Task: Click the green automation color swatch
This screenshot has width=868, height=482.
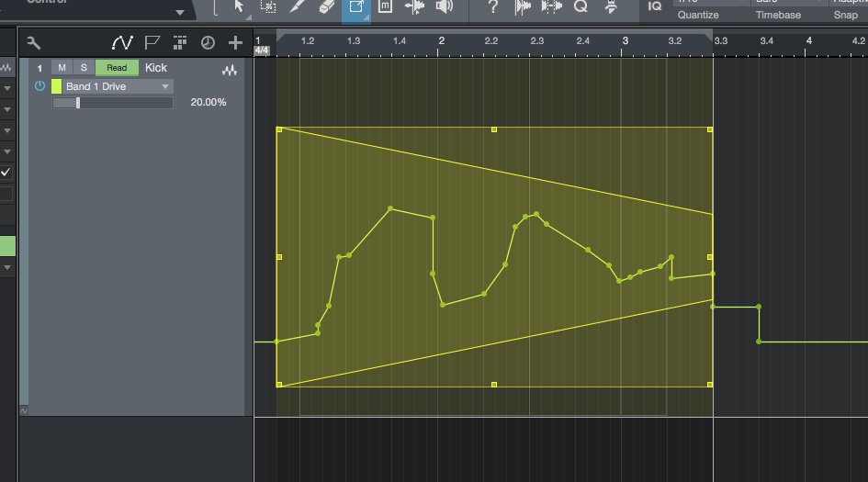Action: [x=56, y=86]
